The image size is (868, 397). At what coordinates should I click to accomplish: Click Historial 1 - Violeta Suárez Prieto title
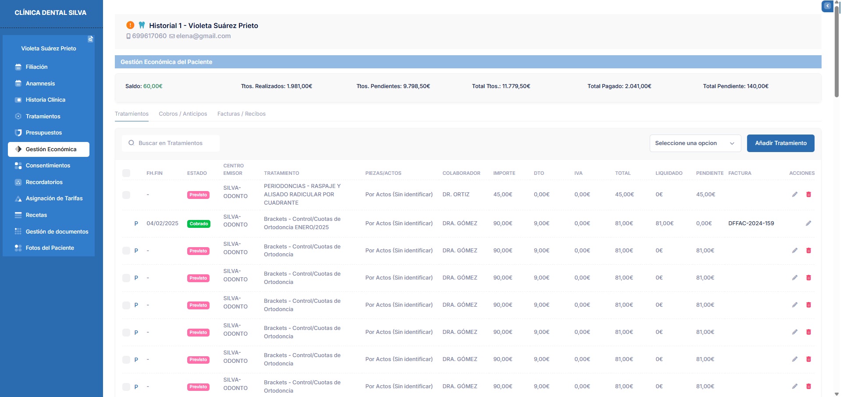click(x=203, y=25)
